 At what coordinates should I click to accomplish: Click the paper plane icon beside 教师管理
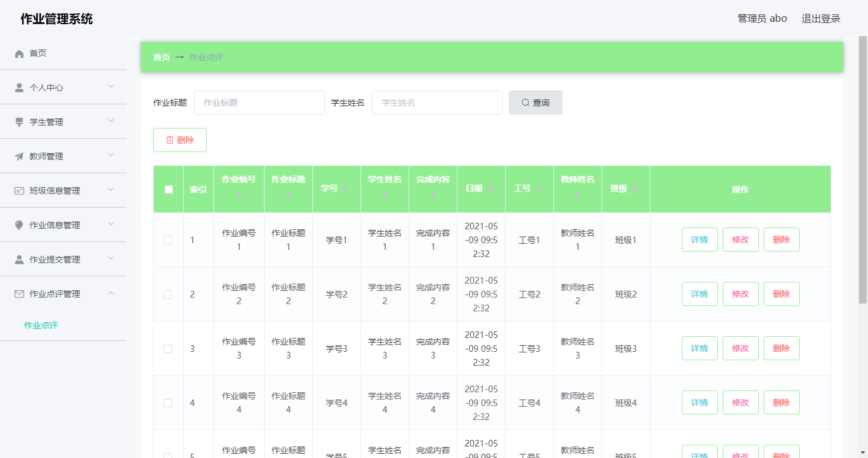pyautogui.click(x=19, y=156)
